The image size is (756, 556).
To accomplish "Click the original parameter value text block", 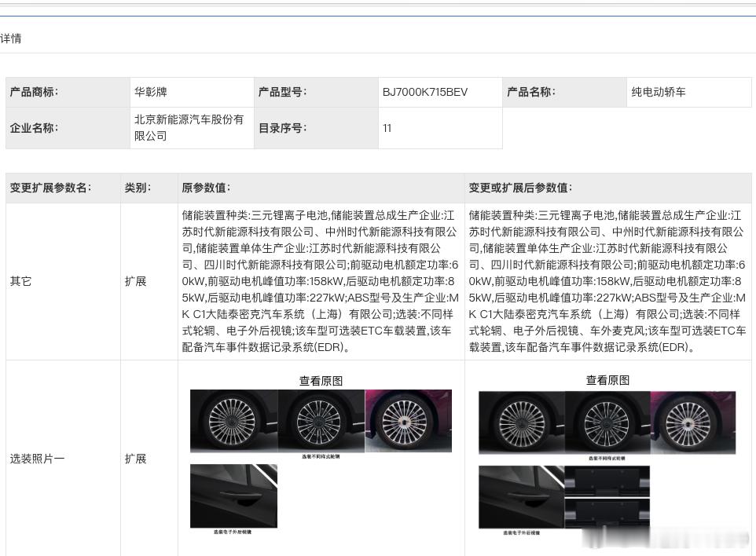I will (320, 281).
